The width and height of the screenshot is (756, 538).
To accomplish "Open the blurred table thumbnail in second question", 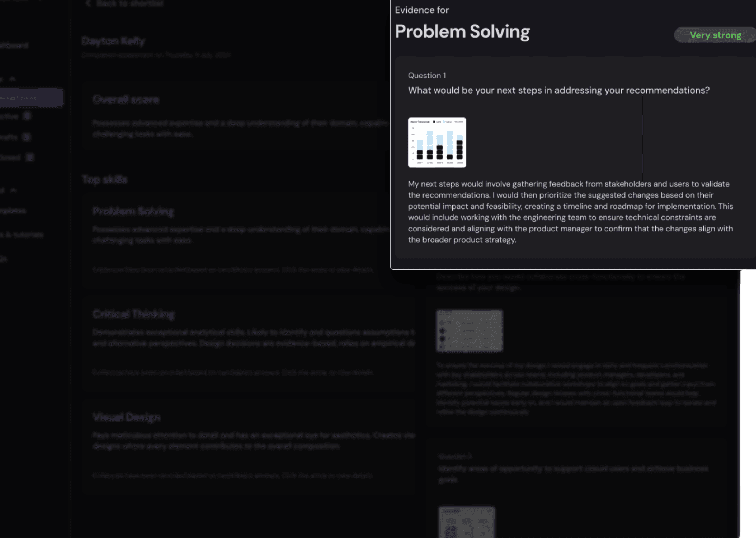I will click(x=469, y=331).
